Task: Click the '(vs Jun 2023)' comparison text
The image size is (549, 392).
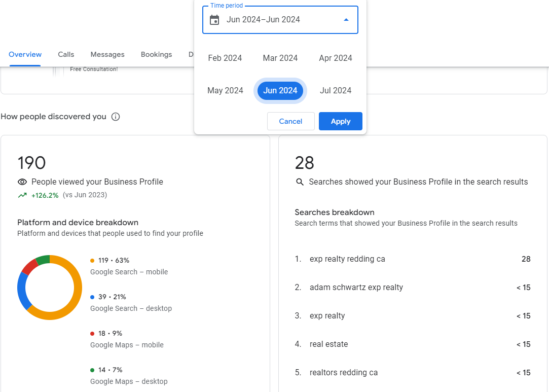Action: pyautogui.click(x=85, y=195)
